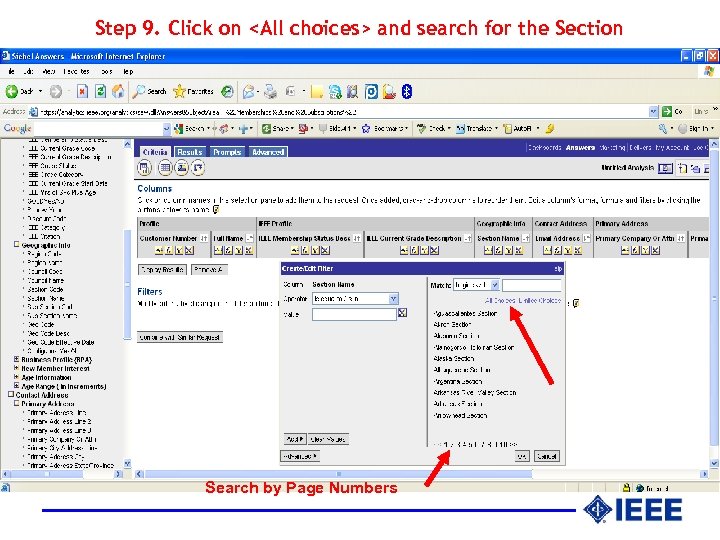Screen dimensions: 720x540
Task: Select Alaska Section in choices list
Action: (x=453, y=359)
